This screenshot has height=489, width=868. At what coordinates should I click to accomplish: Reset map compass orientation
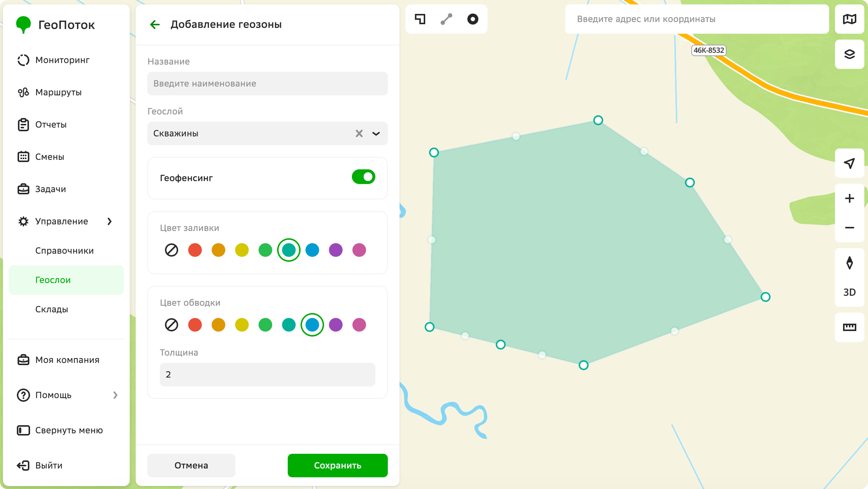click(850, 263)
